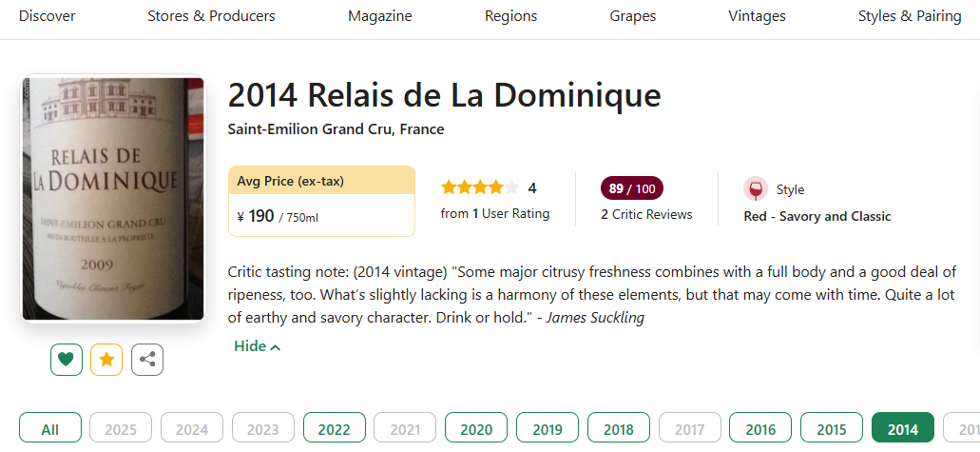This screenshot has width=980, height=452.
Task: Switch to the 2016 vintage
Action: (x=760, y=429)
